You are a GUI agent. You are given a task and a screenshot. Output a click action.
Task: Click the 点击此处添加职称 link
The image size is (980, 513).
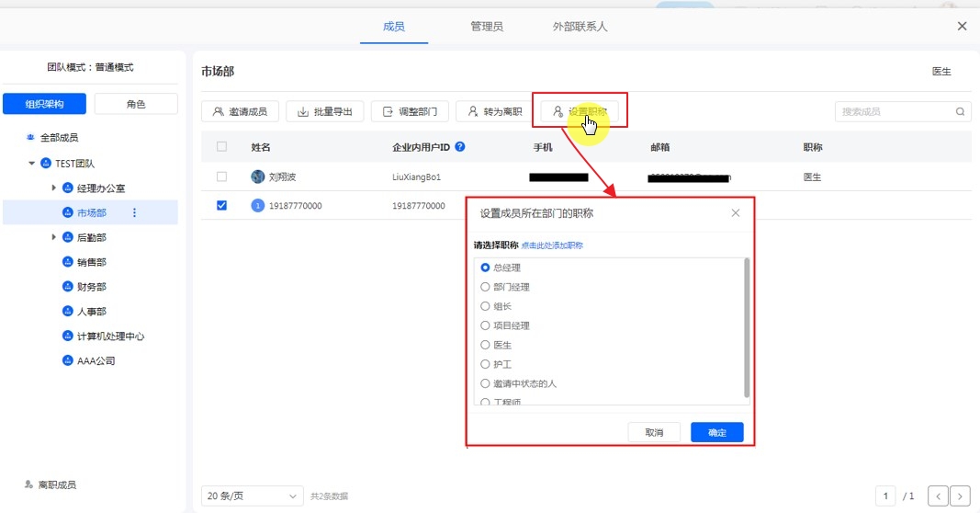tap(552, 245)
